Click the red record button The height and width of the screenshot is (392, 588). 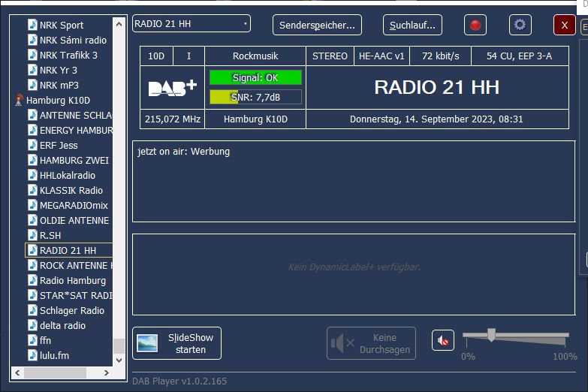tap(475, 25)
